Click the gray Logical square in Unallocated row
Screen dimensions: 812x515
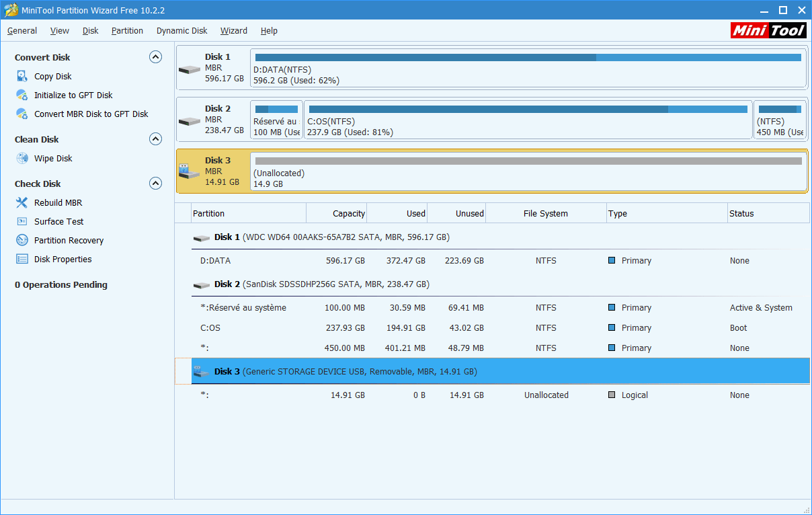tap(612, 395)
